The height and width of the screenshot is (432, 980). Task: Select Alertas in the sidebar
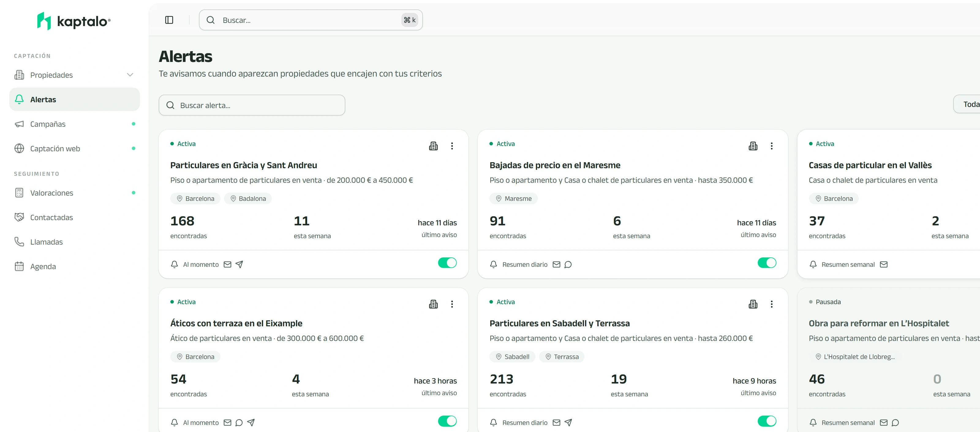click(x=74, y=99)
